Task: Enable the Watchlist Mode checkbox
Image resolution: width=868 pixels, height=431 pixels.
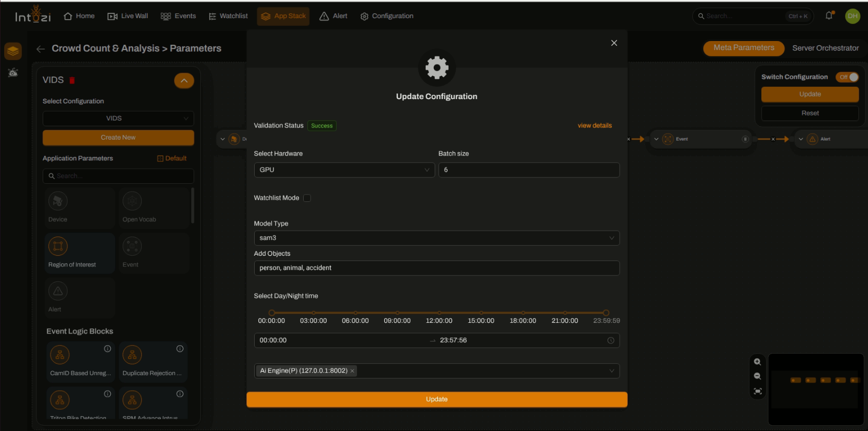Action: 307,198
